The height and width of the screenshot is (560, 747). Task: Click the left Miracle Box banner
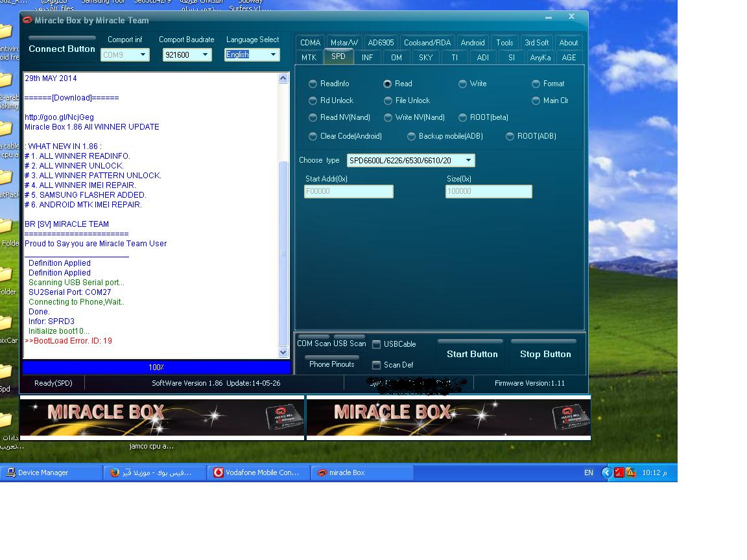[162, 417]
